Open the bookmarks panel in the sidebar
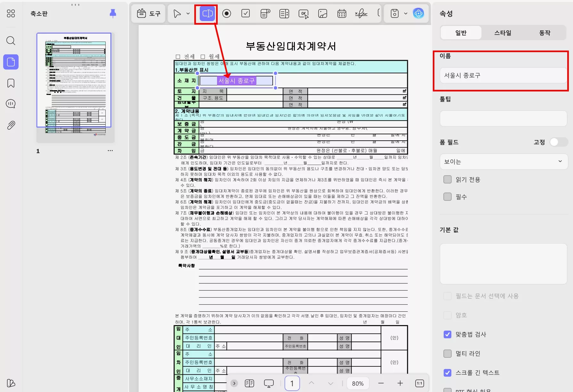Image resolution: width=573 pixels, height=392 pixels. (x=11, y=83)
